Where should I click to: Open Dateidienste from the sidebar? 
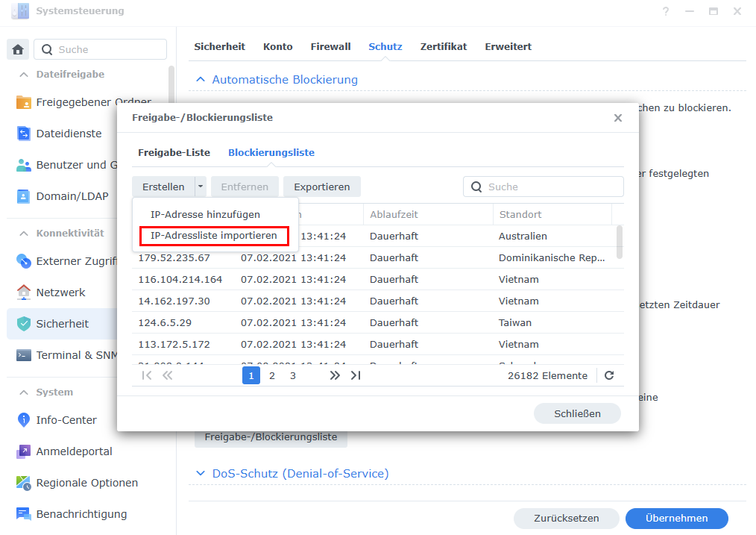click(x=69, y=134)
